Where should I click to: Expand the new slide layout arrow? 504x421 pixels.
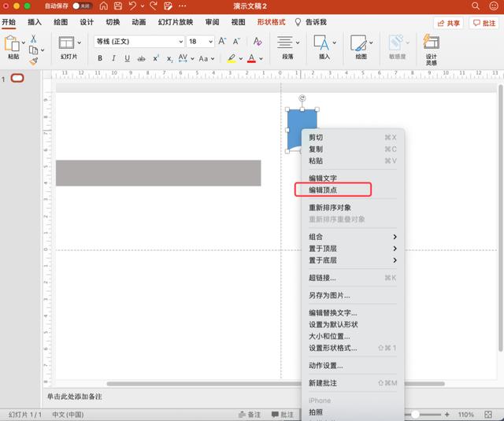(79, 42)
